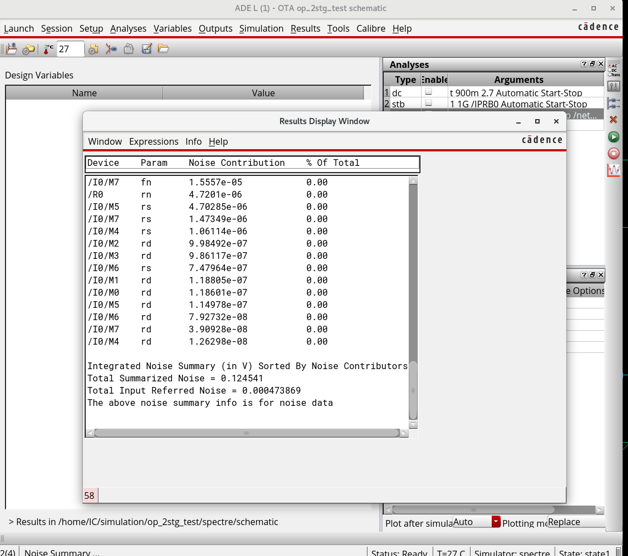The image size is (628, 556).
Task: Edit the temperature field showing 27
Action: point(70,49)
